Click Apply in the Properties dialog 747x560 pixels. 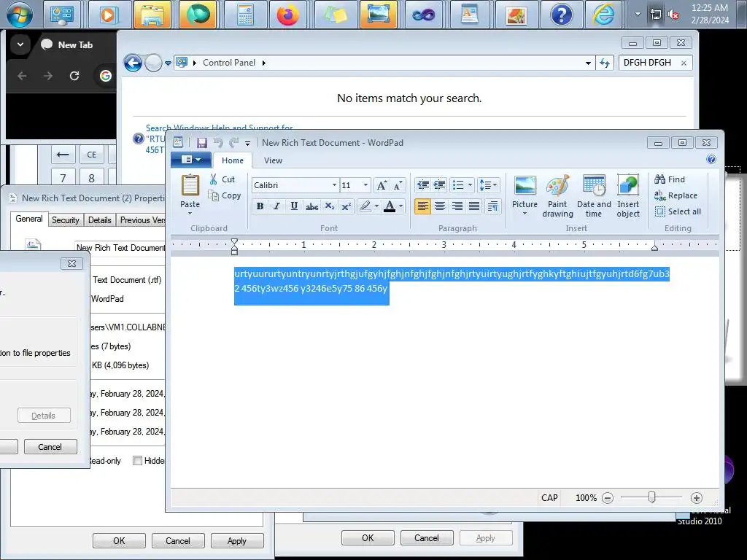(237, 541)
